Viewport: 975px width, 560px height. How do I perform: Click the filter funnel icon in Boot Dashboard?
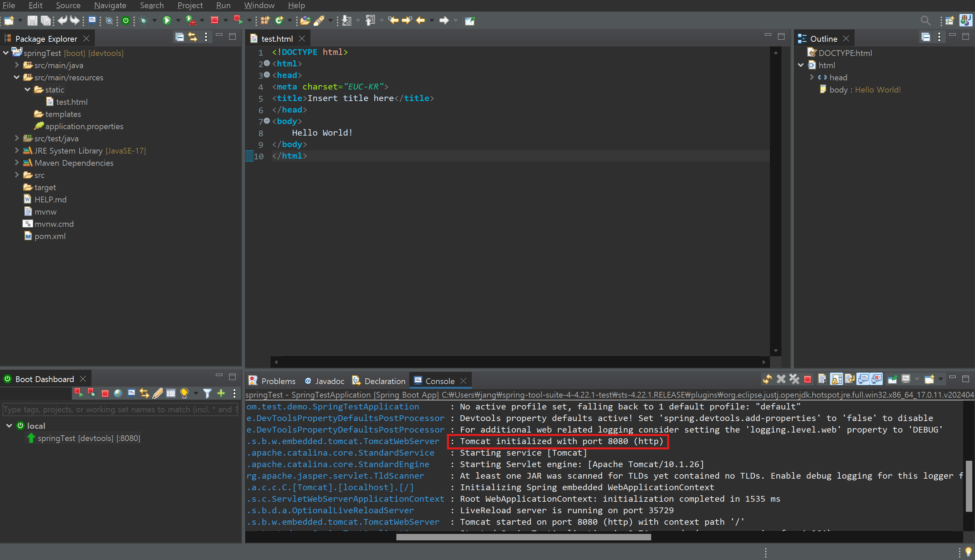pos(207,393)
